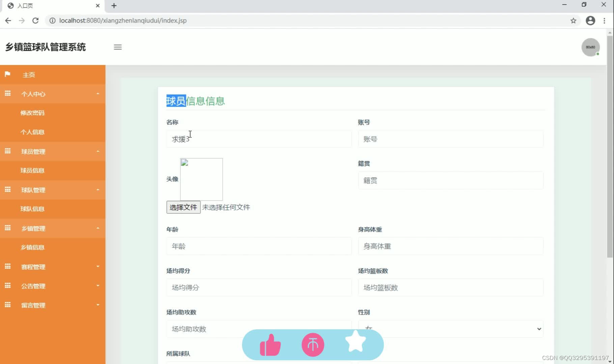Click the grid icon beside 个人中心
The width and height of the screenshot is (614, 364).
7,93
